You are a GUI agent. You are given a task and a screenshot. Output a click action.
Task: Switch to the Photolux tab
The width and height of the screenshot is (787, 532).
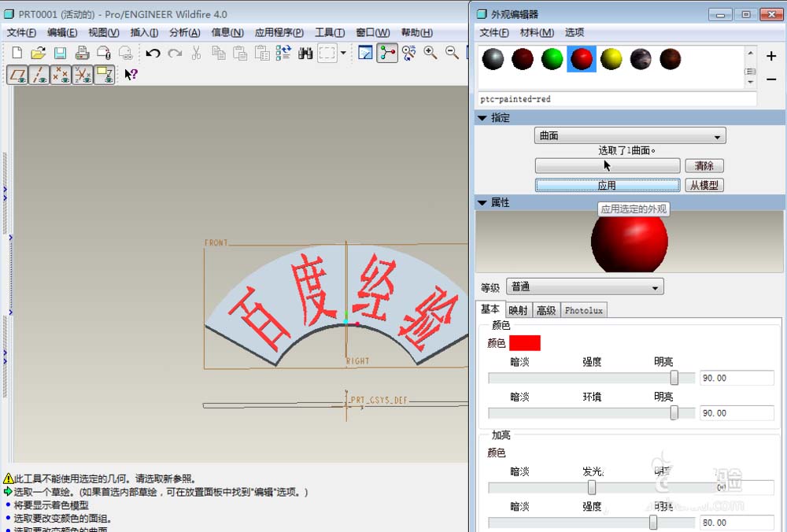coord(584,310)
